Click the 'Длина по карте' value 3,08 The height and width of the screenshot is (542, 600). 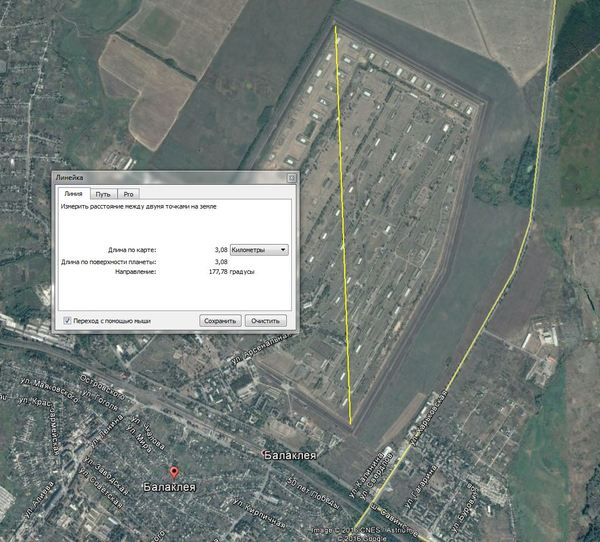[221, 249]
